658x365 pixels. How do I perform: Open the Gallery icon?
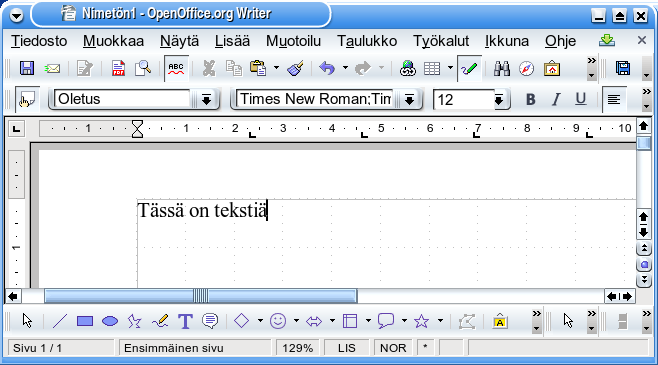(x=552, y=68)
